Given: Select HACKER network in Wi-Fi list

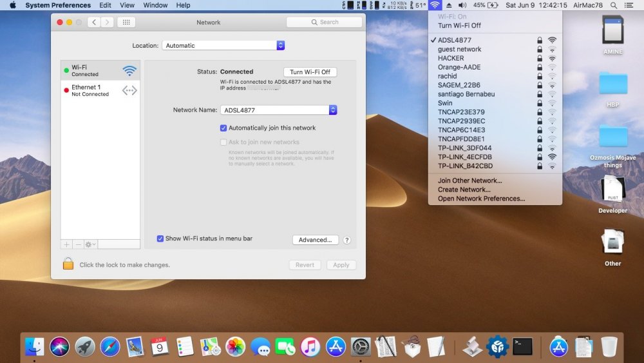Looking at the screenshot, I should point(495,58).
